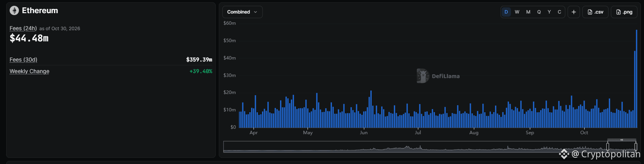Image resolution: width=644 pixels, height=164 pixels.
Task: Click the Fees (24h) label
Action: pyautogui.click(x=23, y=28)
